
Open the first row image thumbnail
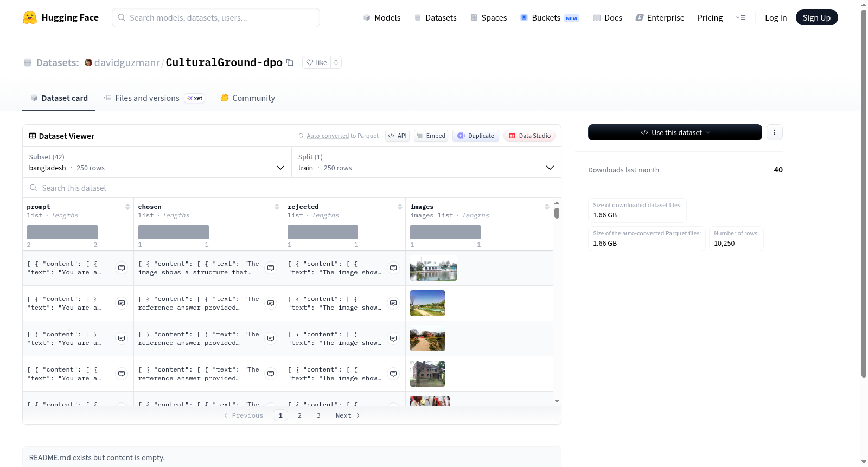click(433, 268)
